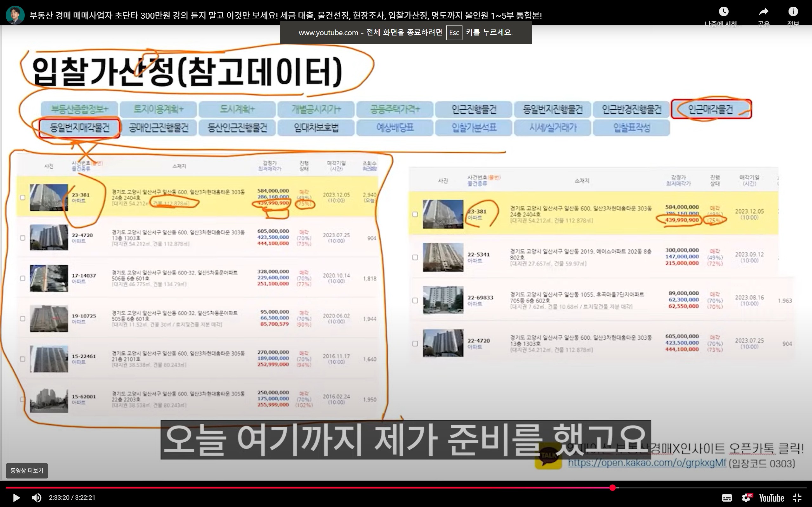
Task: Click the 동영상 더보기 button
Action: coord(27,471)
